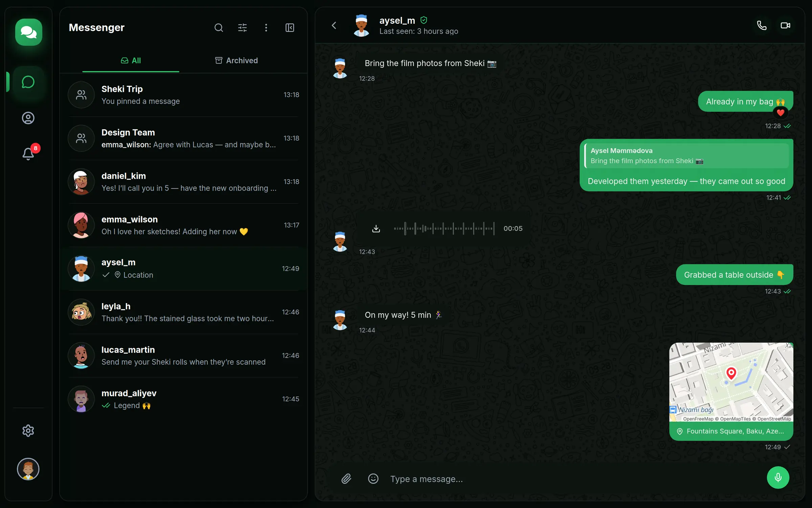Viewport: 812px width, 508px height.
Task: Click the Sheki Trip group avatar icon
Action: (81, 95)
